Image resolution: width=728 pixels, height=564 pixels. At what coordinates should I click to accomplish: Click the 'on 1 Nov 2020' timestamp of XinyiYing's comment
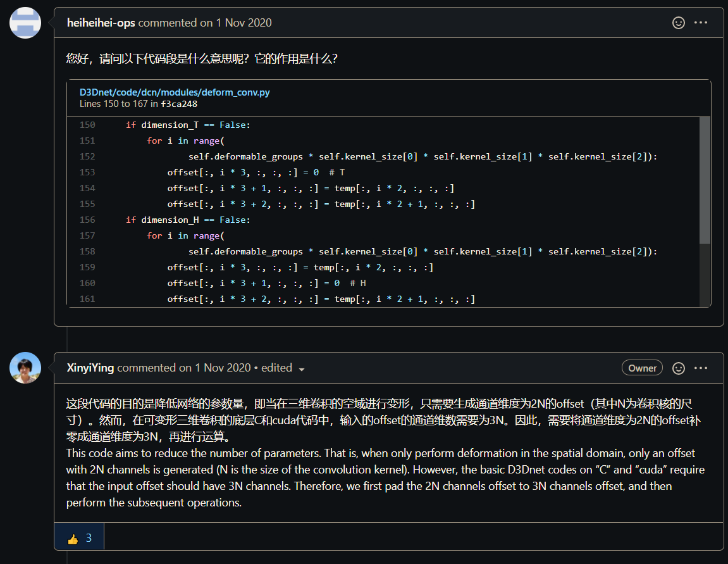pos(215,368)
